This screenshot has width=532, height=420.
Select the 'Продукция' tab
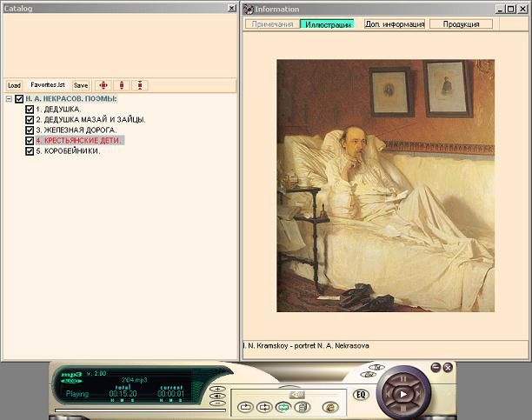point(460,24)
